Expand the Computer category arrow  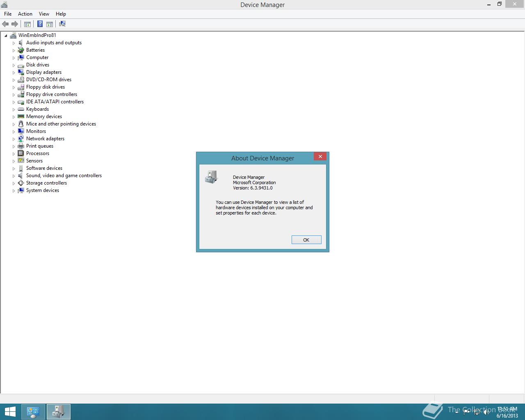click(14, 58)
